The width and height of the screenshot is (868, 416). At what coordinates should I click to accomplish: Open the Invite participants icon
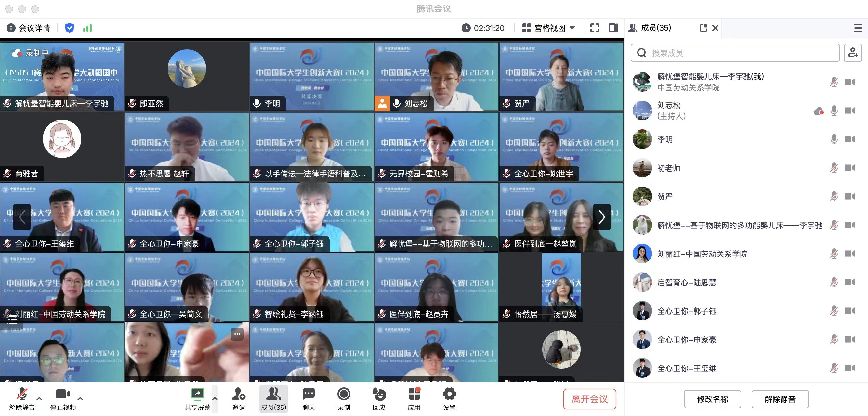(x=238, y=395)
